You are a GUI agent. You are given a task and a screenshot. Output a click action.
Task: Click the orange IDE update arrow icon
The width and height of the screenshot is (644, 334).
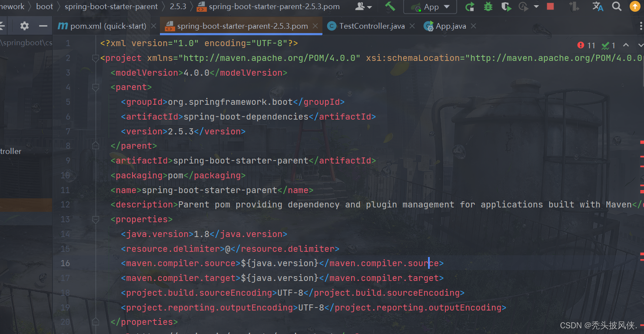point(635,7)
